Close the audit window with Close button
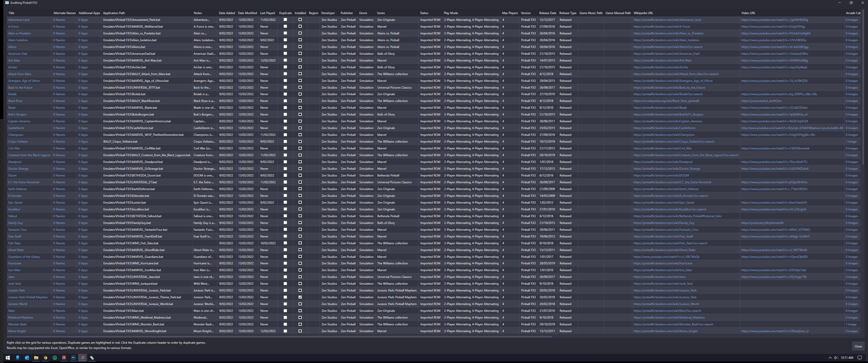 click(x=858, y=346)
